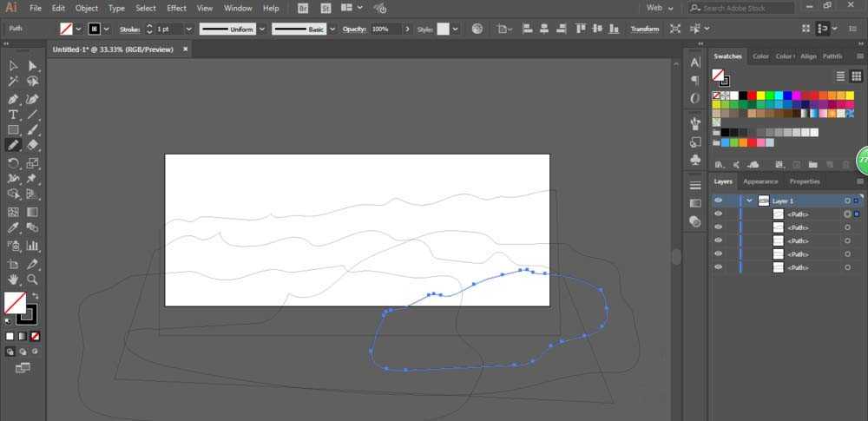Viewport: 868px width, 421px height.
Task: Open Adobe Bridge with the Br icon
Action: coord(303,8)
